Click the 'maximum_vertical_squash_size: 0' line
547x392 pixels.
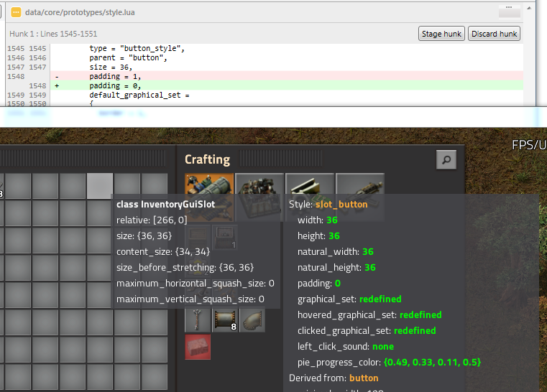click(x=190, y=299)
